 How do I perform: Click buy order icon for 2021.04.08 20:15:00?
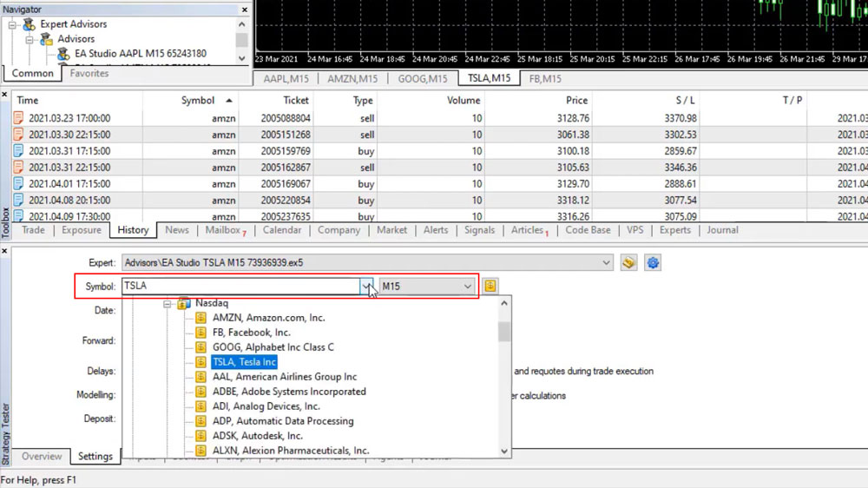tap(18, 200)
